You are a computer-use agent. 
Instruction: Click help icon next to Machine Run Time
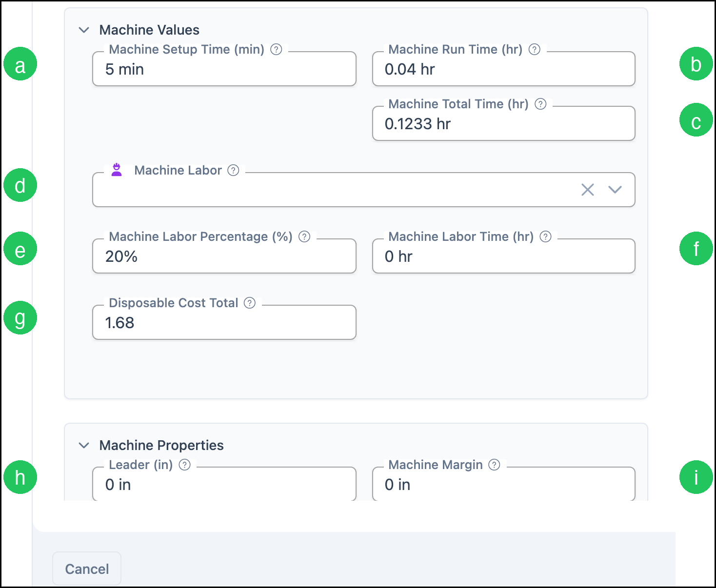click(x=535, y=49)
